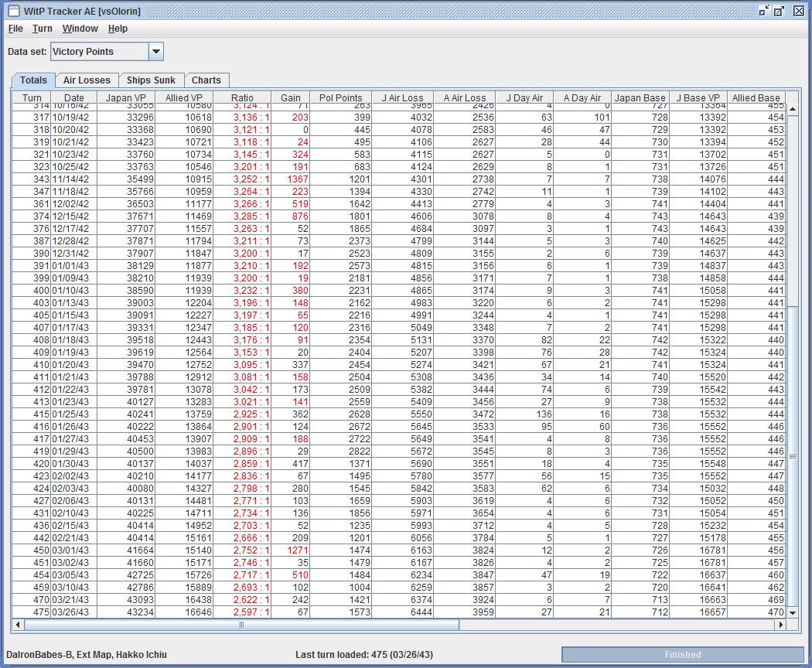This screenshot has width=812, height=668.
Task: Select Japan VP value 40500
Action: click(x=126, y=451)
